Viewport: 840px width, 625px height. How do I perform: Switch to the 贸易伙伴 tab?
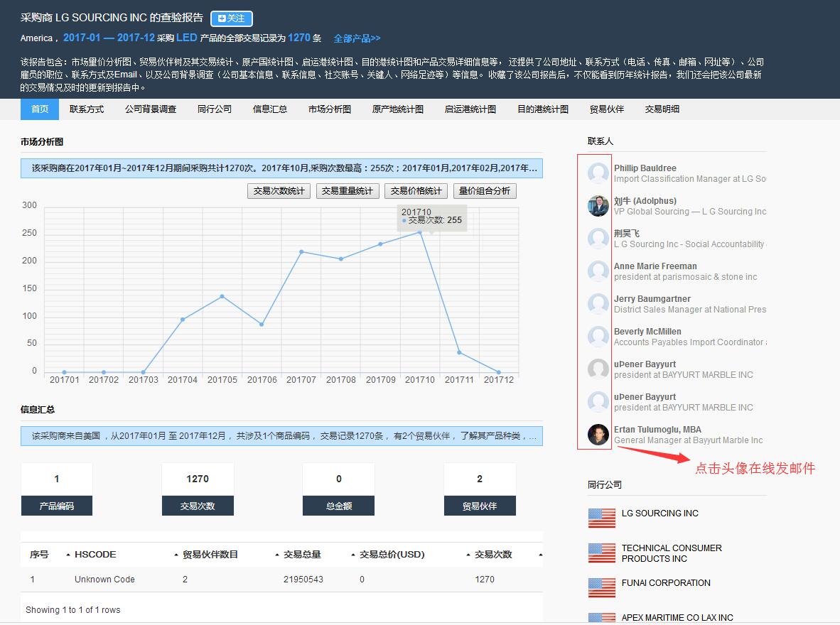[x=606, y=109]
